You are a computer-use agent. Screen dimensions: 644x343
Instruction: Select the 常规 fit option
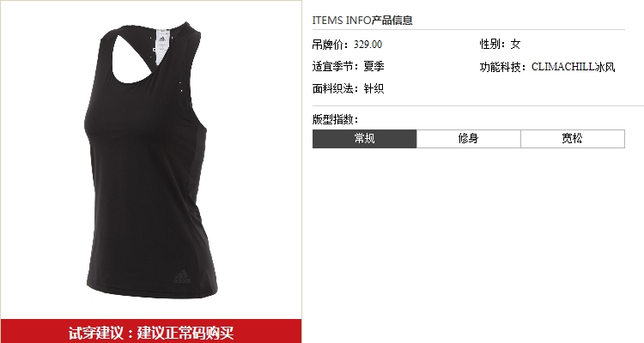click(x=364, y=139)
